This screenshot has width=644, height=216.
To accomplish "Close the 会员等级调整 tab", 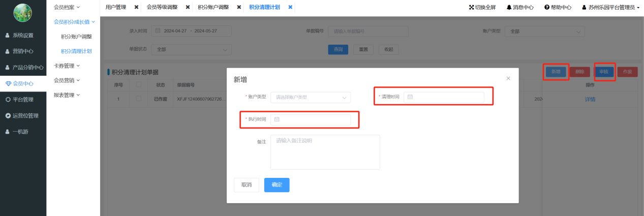I will coord(188,7).
